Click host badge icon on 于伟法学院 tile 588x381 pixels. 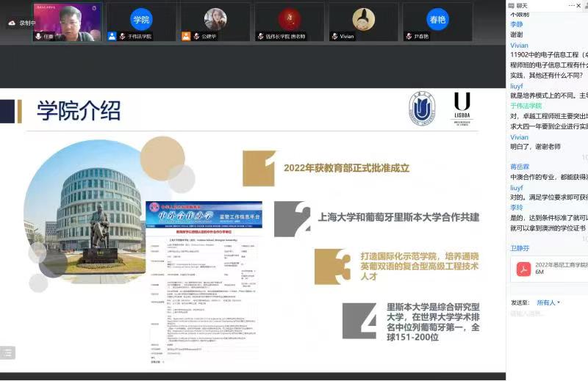coord(112,36)
